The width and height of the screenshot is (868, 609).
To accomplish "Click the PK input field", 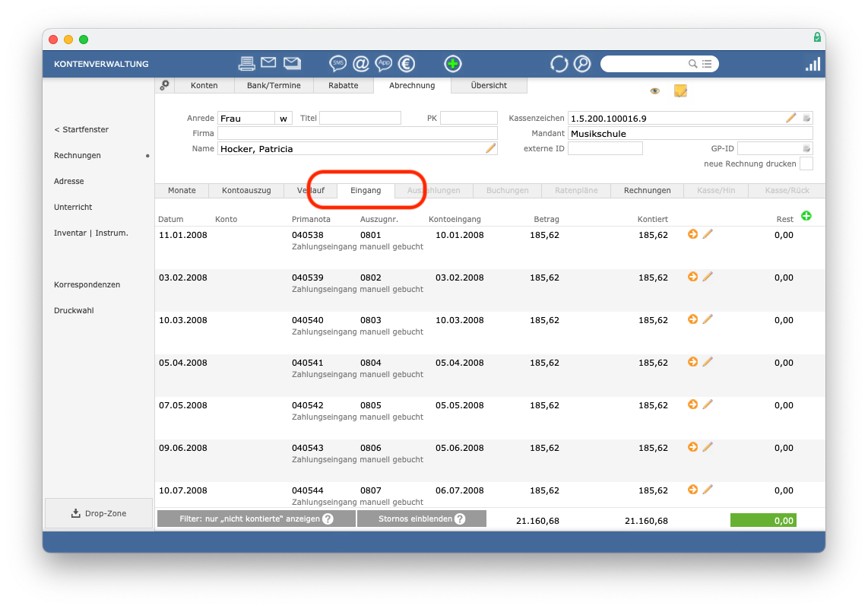I will [469, 118].
